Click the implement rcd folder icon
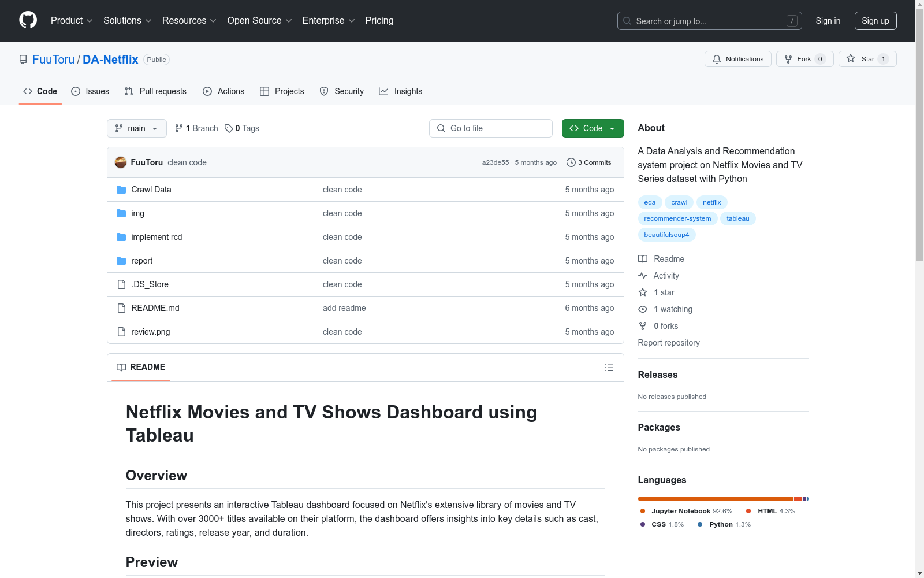 pyautogui.click(x=121, y=237)
